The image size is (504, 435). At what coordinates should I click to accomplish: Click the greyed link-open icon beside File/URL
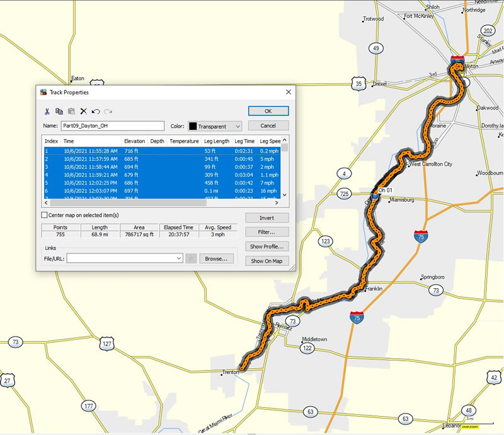(x=191, y=258)
